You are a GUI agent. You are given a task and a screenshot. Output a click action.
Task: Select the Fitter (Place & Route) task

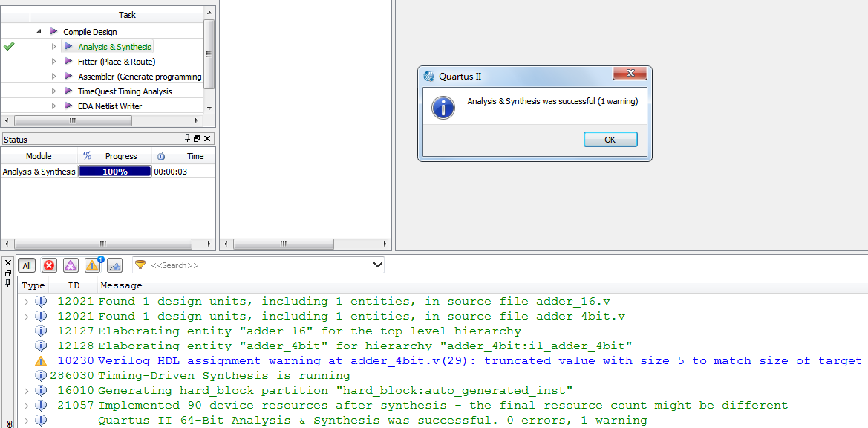coord(117,62)
